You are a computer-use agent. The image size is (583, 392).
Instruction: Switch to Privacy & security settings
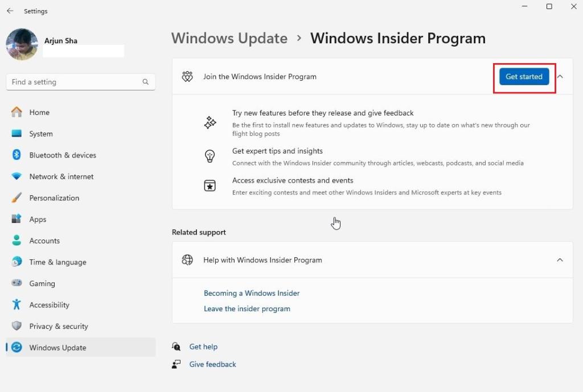[x=58, y=326]
